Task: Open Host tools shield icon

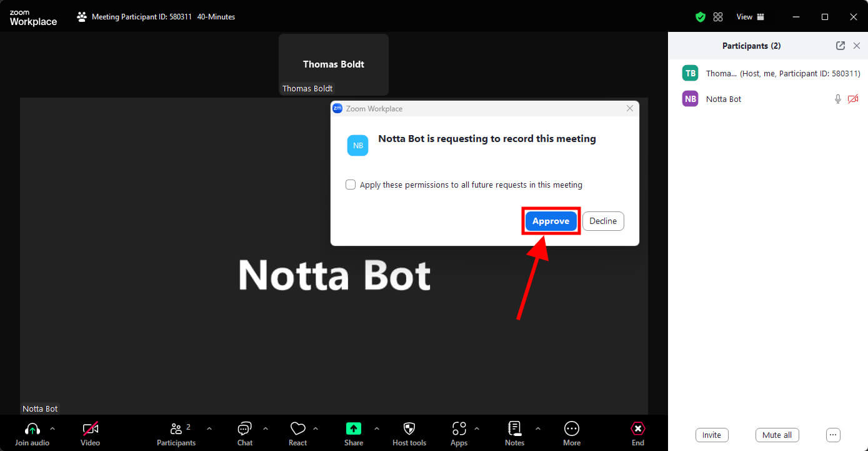Action: [x=409, y=429]
